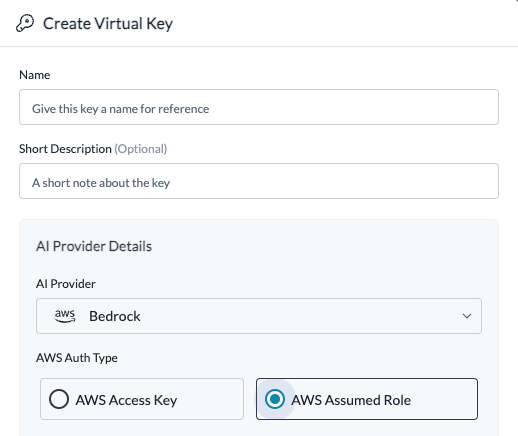Click the AWS logo in provider field

(65, 316)
